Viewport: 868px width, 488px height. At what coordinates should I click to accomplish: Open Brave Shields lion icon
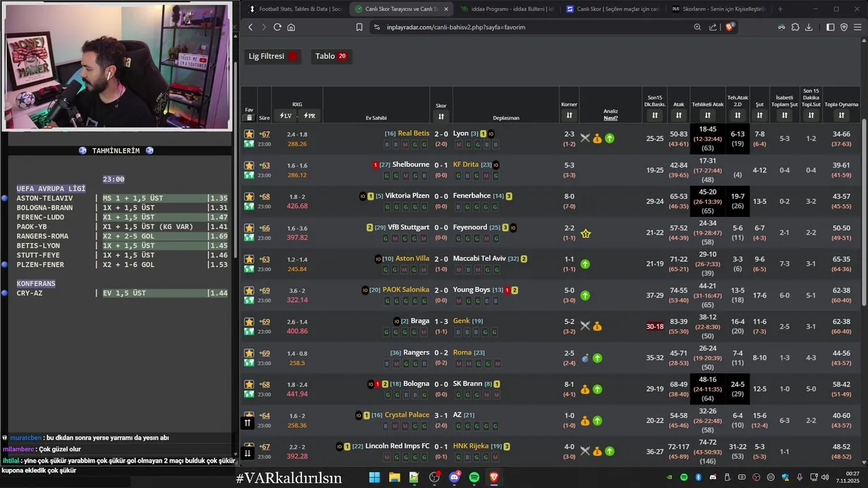[730, 27]
